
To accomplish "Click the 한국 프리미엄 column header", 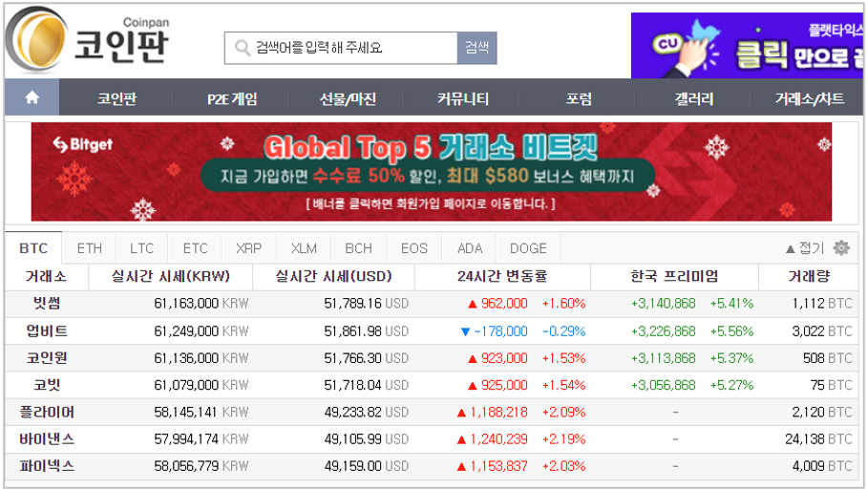I will (674, 276).
